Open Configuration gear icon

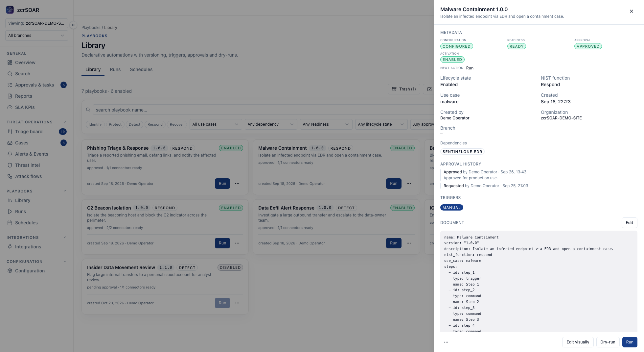[10, 271]
